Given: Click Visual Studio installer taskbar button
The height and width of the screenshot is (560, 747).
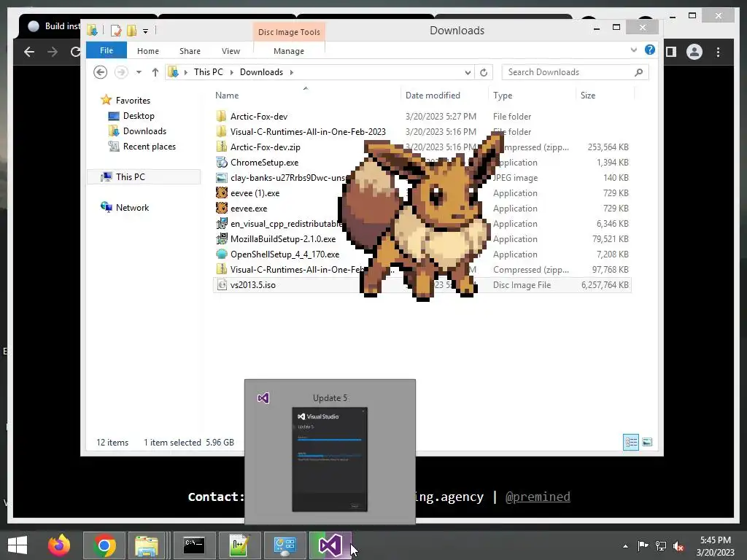Looking at the screenshot, I should (x=330, y=545).
